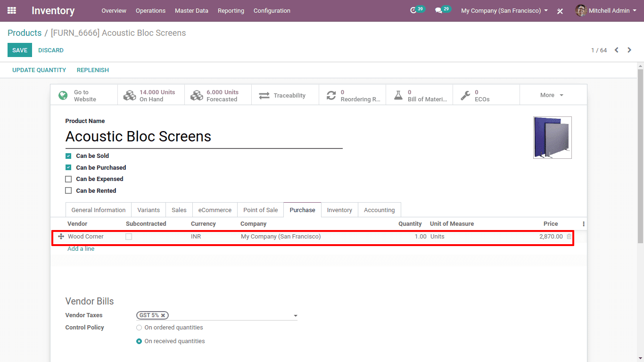Click the Go to Website globe icon

pyautogui.click(x=63, y=95)
